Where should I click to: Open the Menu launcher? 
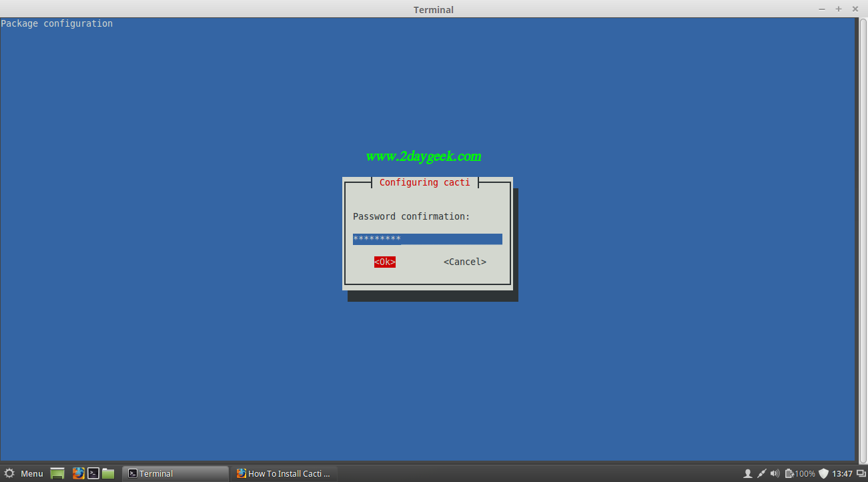pos(24,473)
